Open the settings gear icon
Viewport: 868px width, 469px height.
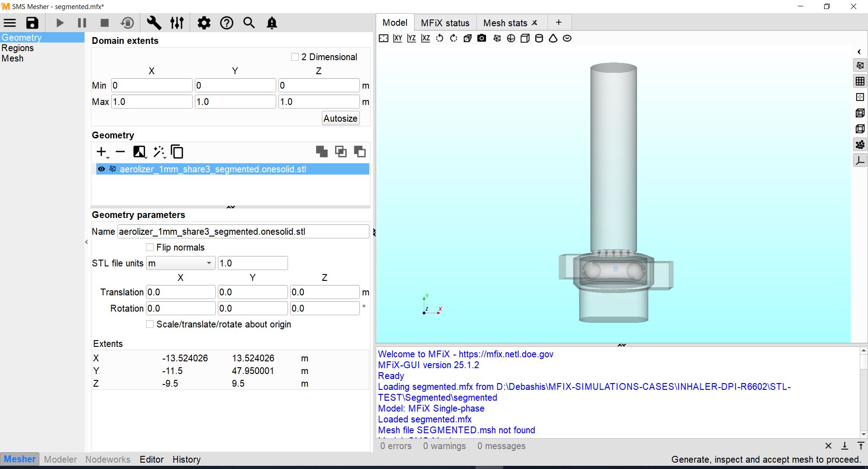tap(204, 23)
